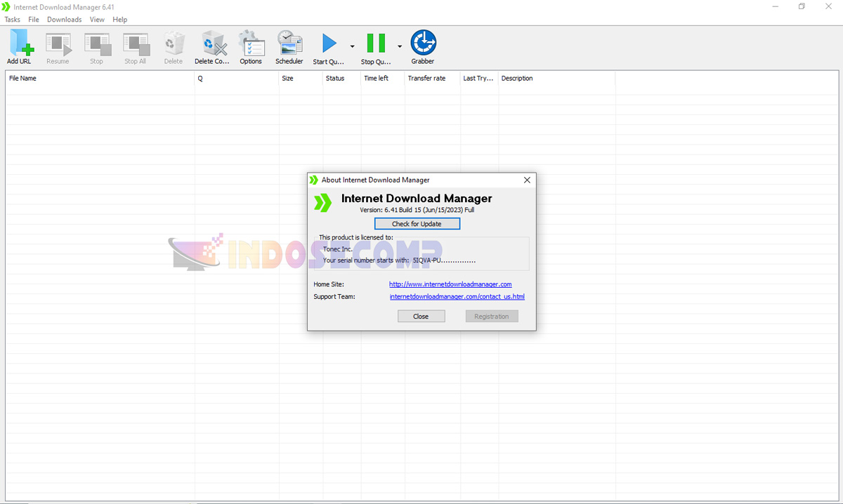The width and height of the screenshot is (843, 504).
Task: Sort by Transfer rate column header
Action: tap(433, 79)
